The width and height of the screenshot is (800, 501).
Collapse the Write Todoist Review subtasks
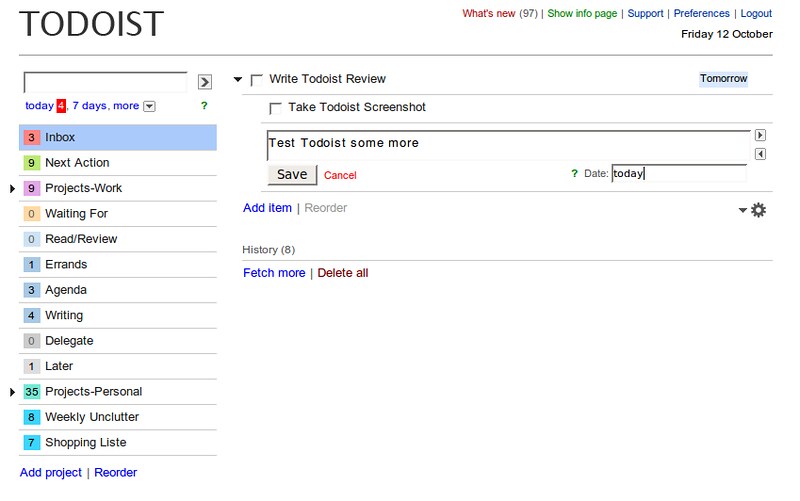pyautogui.click(x=238, y=80)
